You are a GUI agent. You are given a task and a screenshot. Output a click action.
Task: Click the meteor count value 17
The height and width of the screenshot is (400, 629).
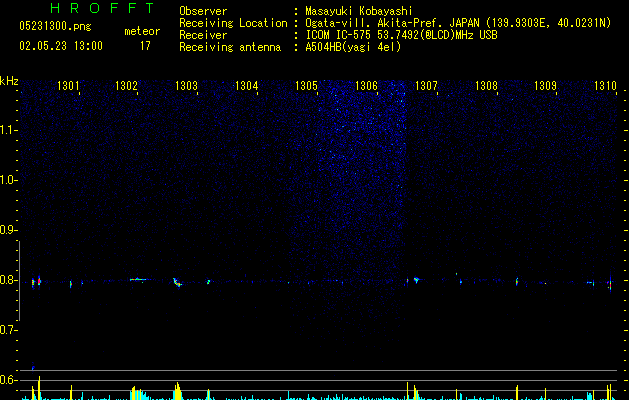(x=145, y=46)
